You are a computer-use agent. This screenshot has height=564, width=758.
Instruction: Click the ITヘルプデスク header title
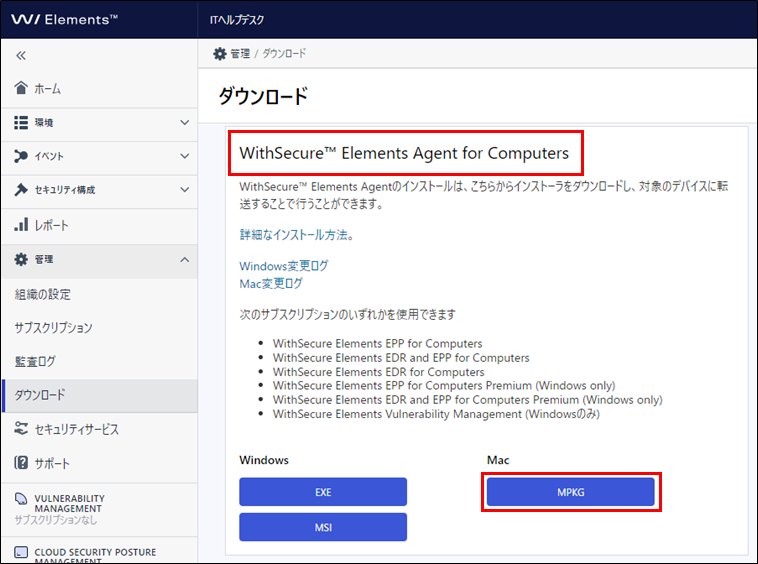pos(237,20)
